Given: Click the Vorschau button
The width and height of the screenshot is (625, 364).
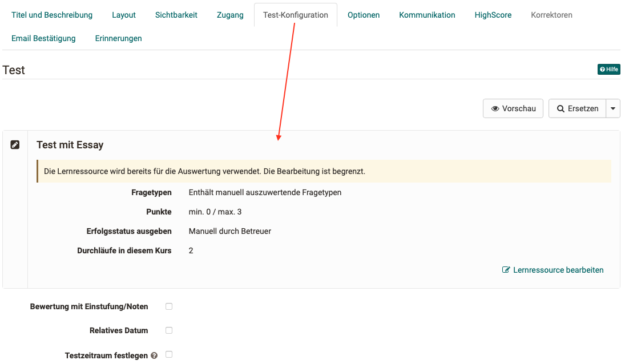Looking at the screenshot, I should (x=513, y=108).
